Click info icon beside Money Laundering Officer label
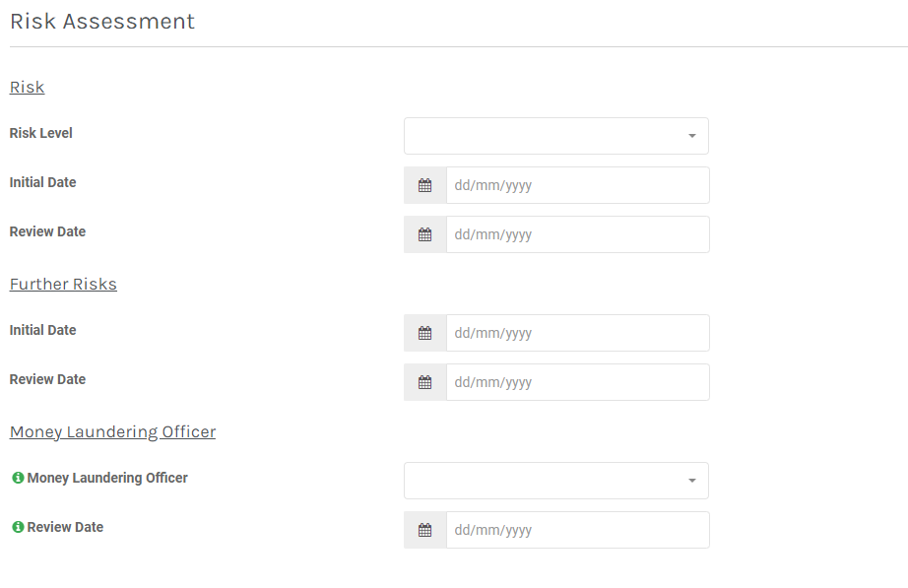 (18, 478)
